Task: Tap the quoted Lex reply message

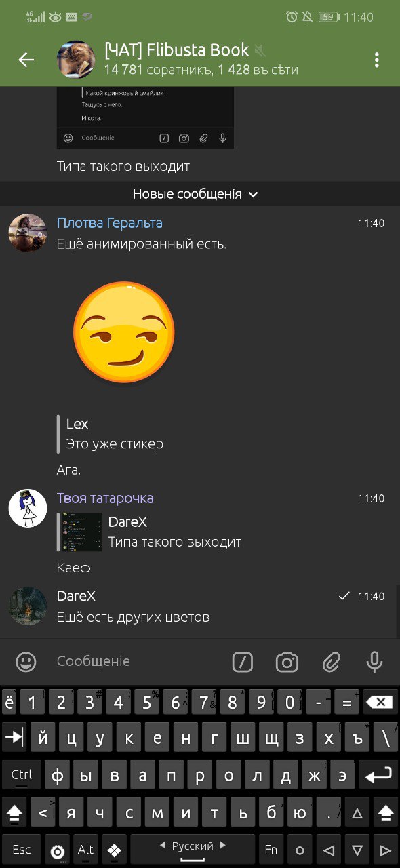Action: (x=114, y=434)
